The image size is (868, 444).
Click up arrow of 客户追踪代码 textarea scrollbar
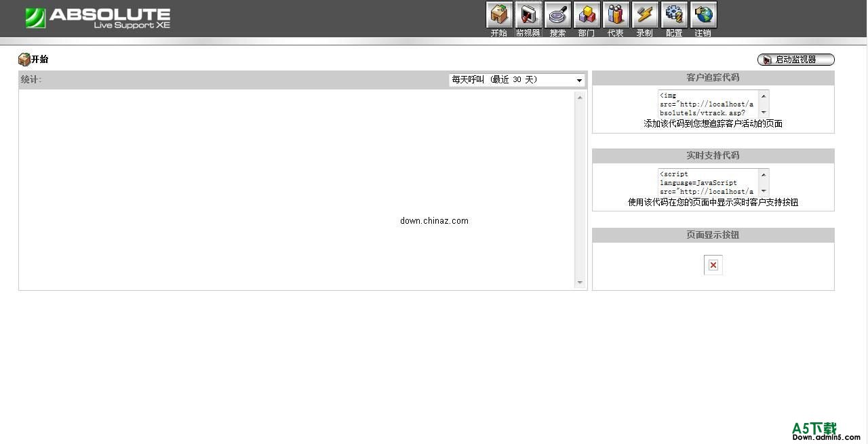764,96
